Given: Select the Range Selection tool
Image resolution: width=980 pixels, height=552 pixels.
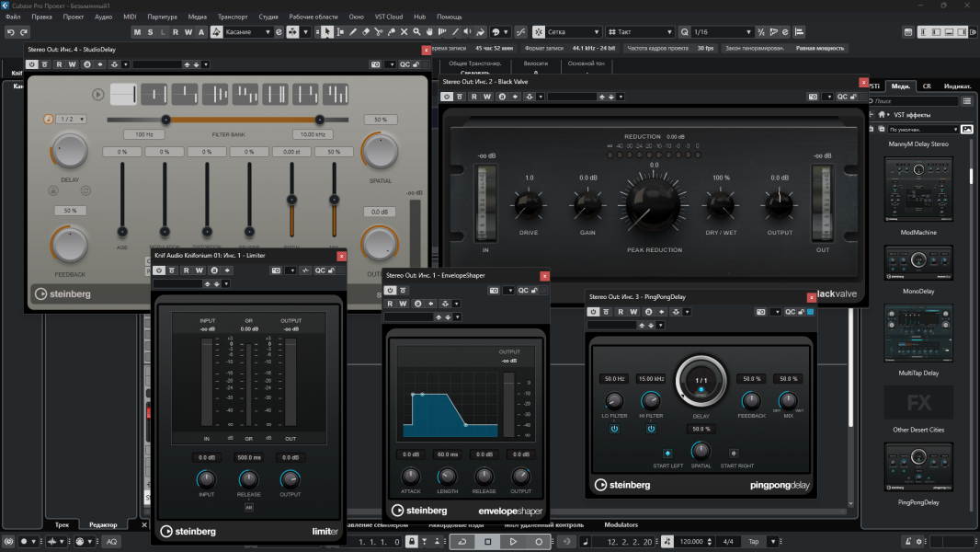Looking at the screenshot, I should click(x=340, y=32).
